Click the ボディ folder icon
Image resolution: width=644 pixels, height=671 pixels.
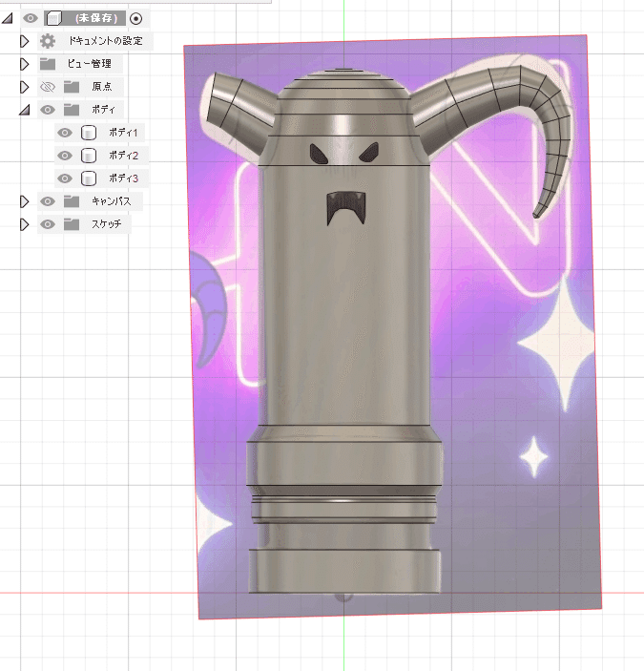pos(72,110)
